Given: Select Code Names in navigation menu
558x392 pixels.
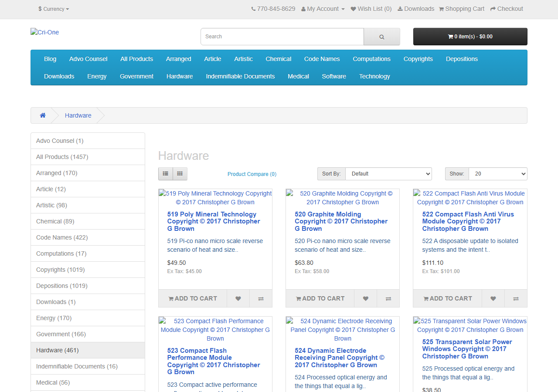Looking at the screenshot, I should point(322,59).
